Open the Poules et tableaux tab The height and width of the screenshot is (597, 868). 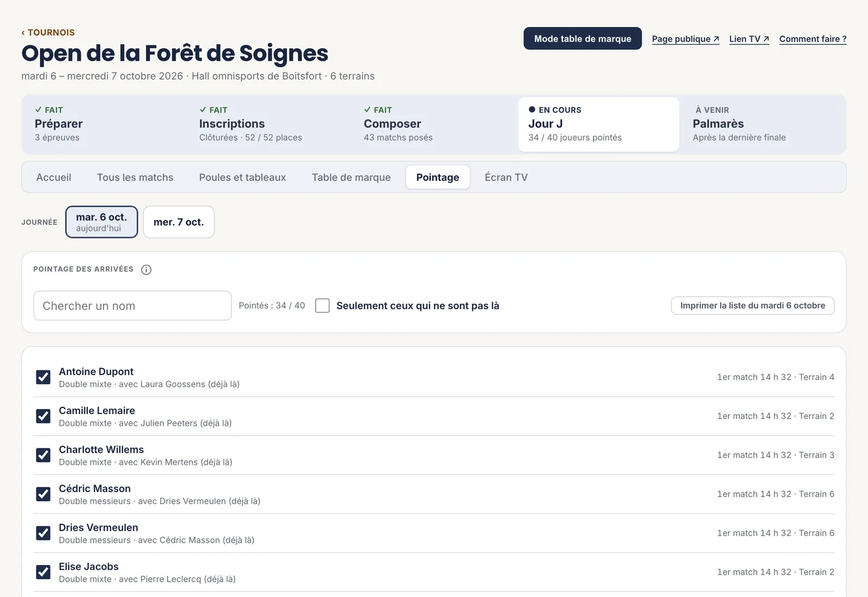point(242,177)
